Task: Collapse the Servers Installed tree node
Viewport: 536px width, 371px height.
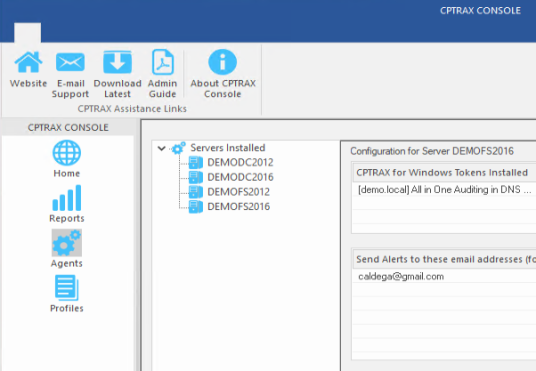Action: 161,148
